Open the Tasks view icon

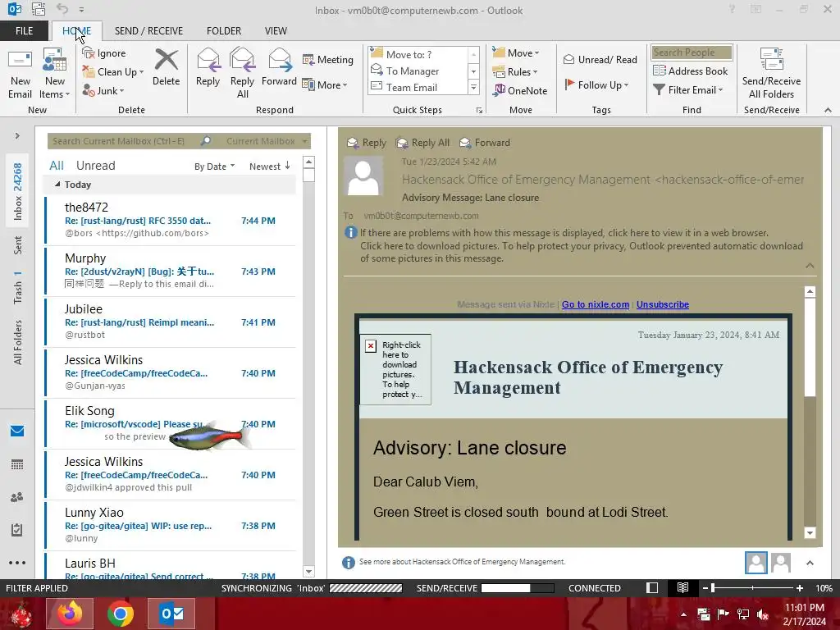click(x=17, y=530)
